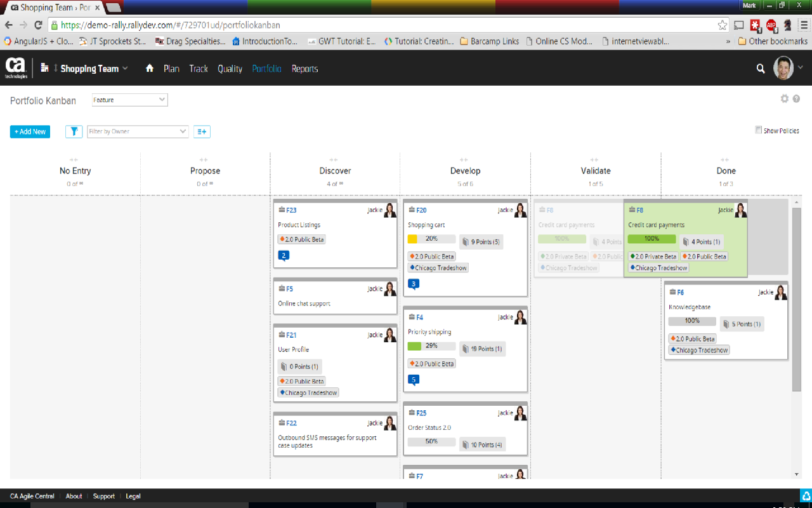The width and height of the screenshot is (812, 508).
Task: Click the board's vertical scrollbar
Action: 797,298
